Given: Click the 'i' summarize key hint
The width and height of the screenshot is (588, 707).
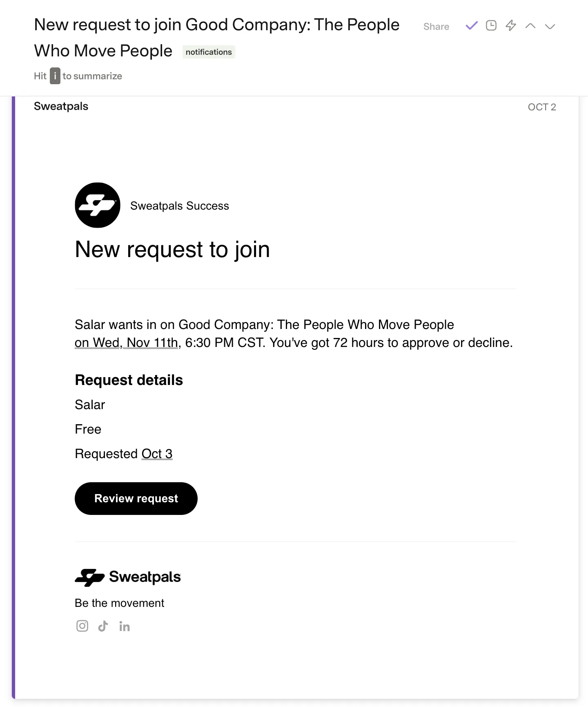Looking at the screenshot, I should (55, 76).
